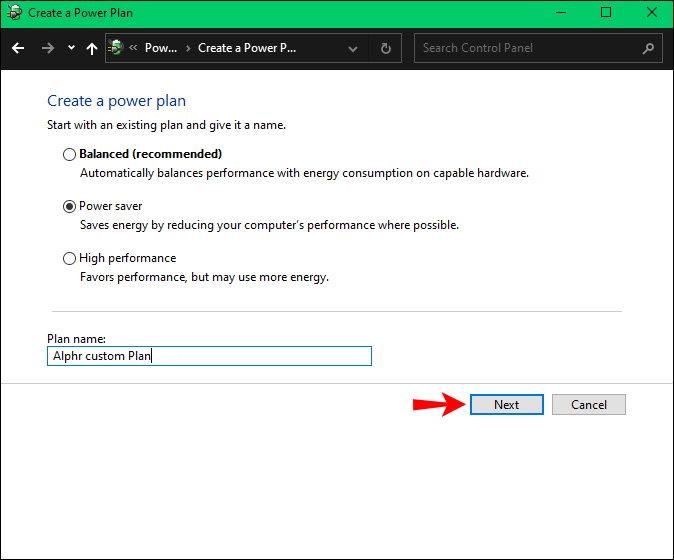Maximize the Create a Power Plan window

tap(606, 12)
